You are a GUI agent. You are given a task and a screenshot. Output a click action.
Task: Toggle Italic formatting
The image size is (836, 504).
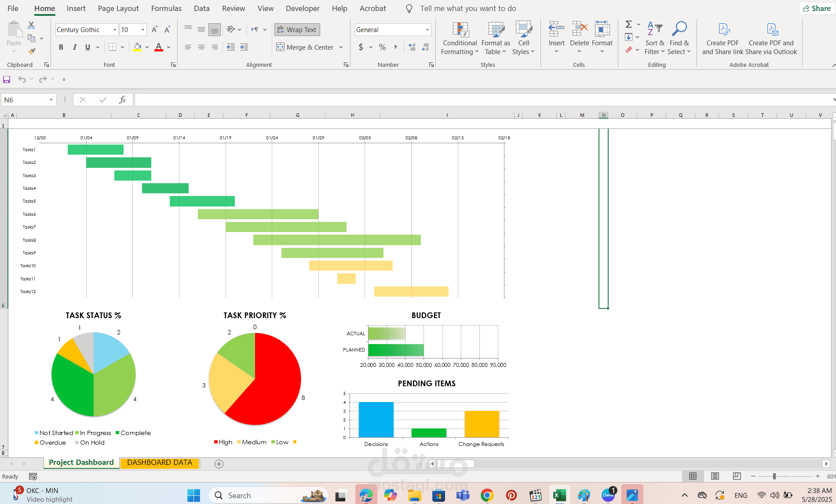[x=74, y=47]
